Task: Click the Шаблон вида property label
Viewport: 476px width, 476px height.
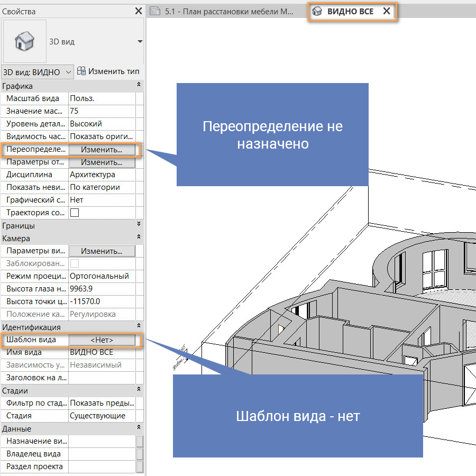Action: 31,340
